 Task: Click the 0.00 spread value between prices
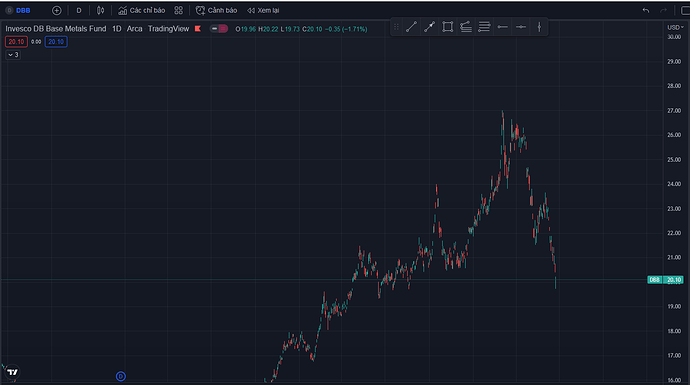36,42
